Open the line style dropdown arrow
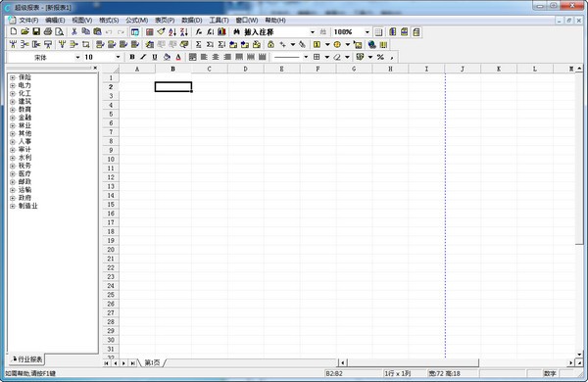The image size is (588, 382). pyautogui.click(x=306, y=57)
